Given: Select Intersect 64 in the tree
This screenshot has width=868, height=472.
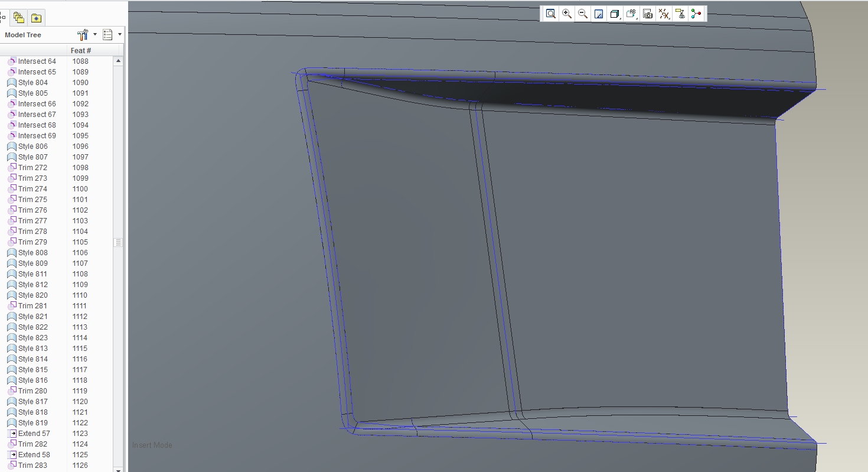Looking at the screenshot, I should tap(37, 61).
